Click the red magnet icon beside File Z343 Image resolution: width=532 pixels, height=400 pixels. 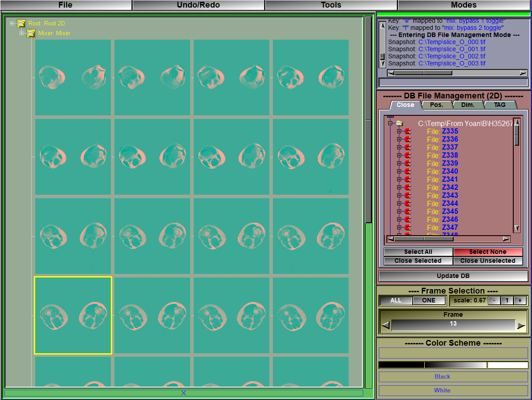click(x=407, y=195)
